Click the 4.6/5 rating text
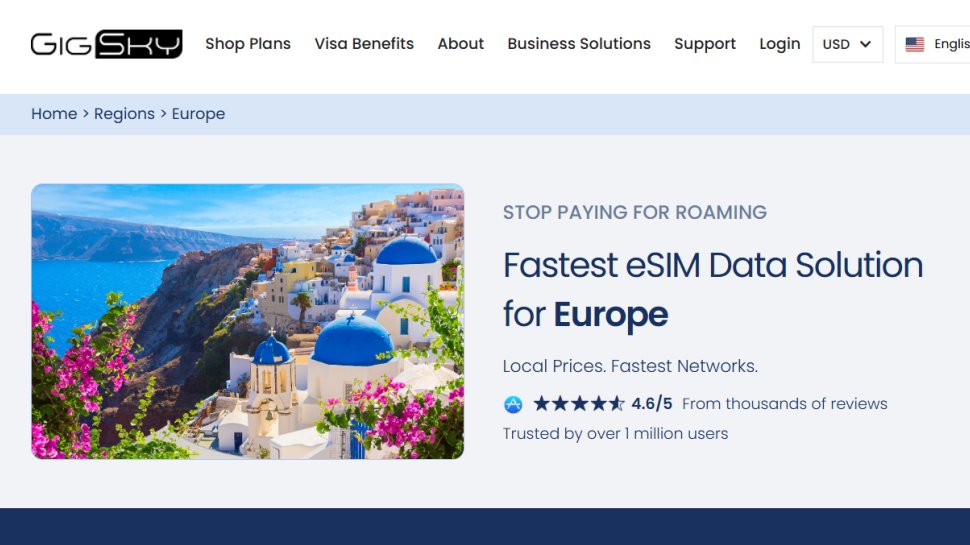The height and width of the screenshot is (545, 970). [652, 404]
